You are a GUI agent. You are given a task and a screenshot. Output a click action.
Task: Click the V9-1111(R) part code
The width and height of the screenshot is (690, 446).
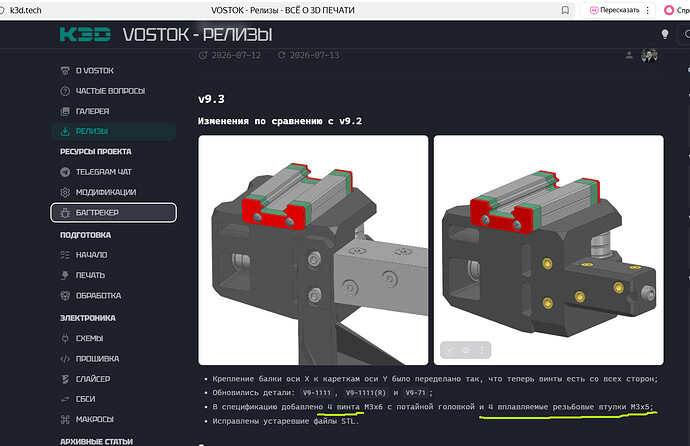click(365, 392)
